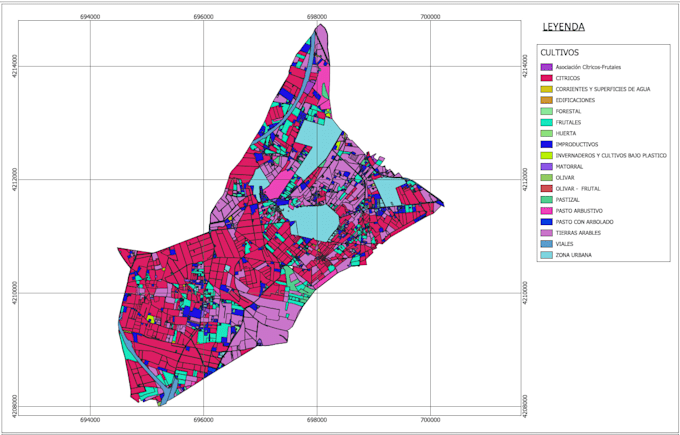The width and height of the screenshot is (680, 435).
Task: Click the 4214000 label left of the map
Action: tap(15, 66)
